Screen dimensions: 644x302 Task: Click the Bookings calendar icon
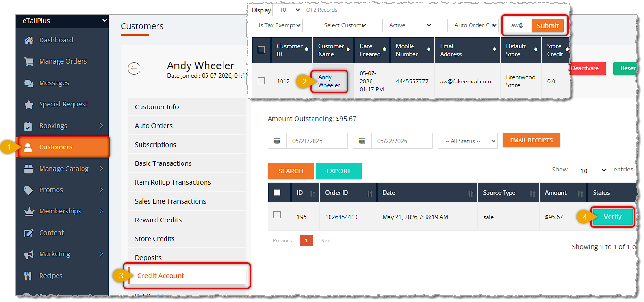pos(28,126)
